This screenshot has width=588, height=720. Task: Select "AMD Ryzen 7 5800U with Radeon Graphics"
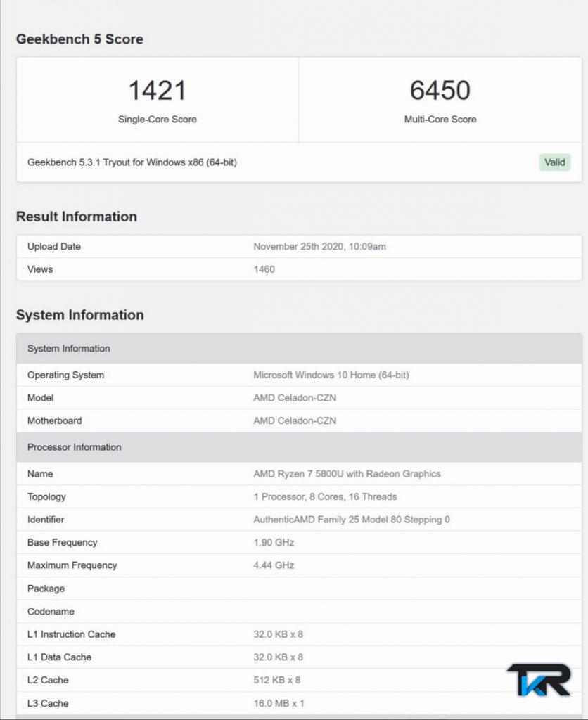[347, 474]
